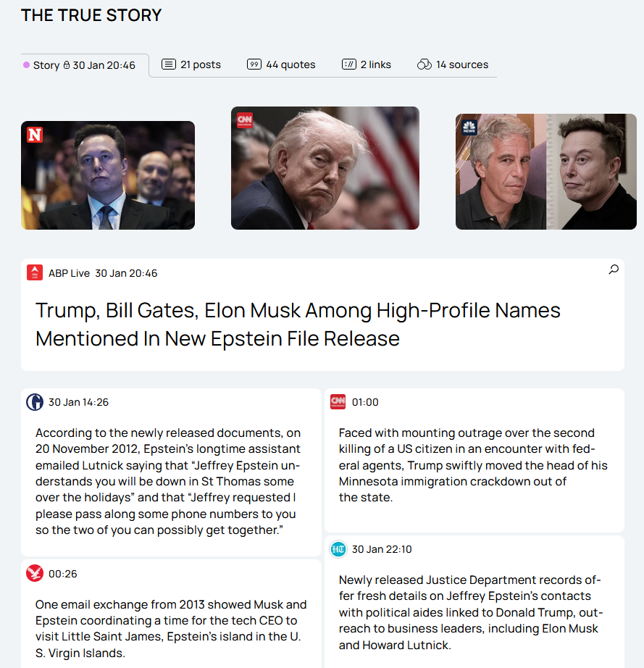Click the Hindustan Times HT logo icon
Screen dimensions: 644x668
click(338, 549)
